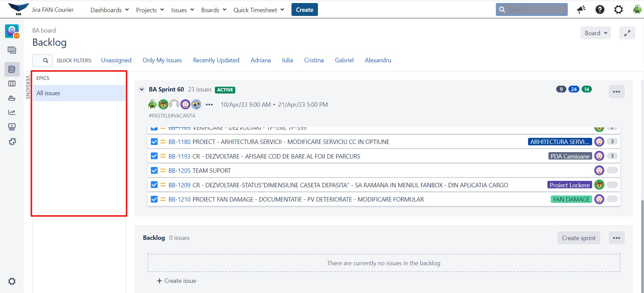The image size is (644, 293).
Task: Open project settings gear at sidebar bottom
Action: coord(12,281)
